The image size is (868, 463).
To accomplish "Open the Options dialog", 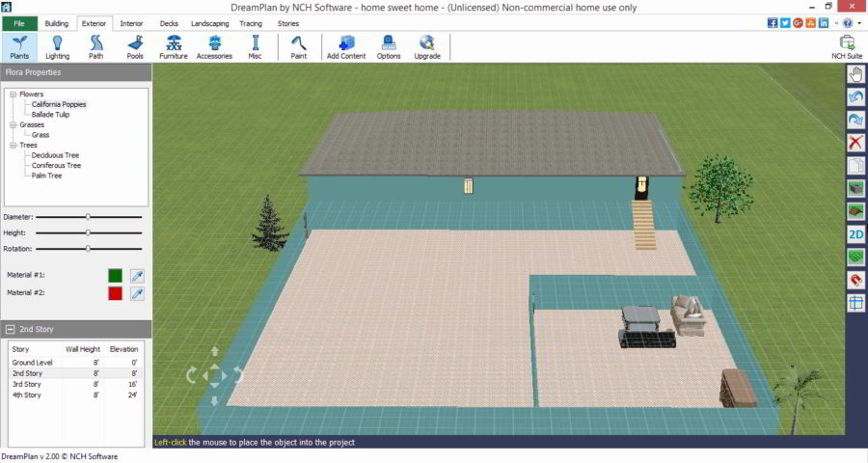I will [x=389, y=47].
